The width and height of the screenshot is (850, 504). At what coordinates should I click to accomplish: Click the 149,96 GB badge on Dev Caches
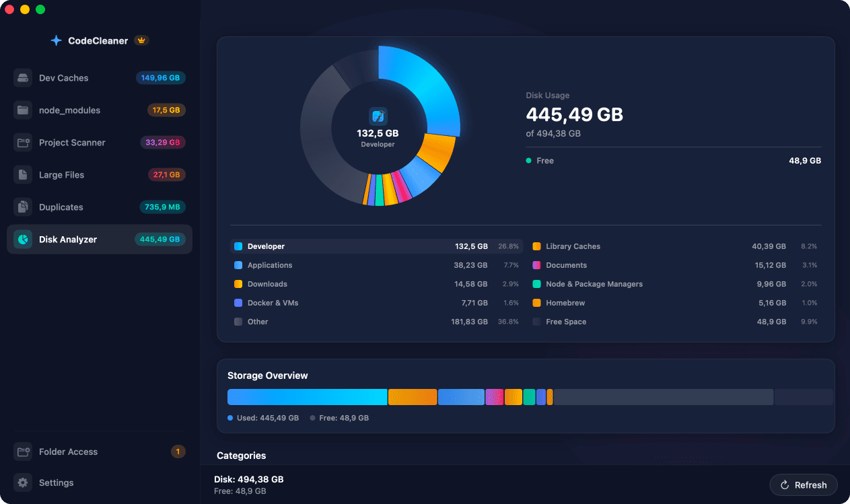160,77
